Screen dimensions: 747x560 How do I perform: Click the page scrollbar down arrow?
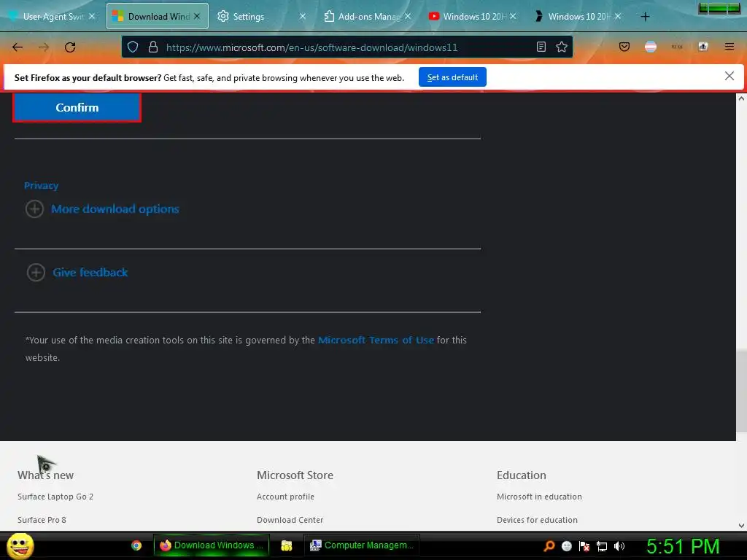741,526
